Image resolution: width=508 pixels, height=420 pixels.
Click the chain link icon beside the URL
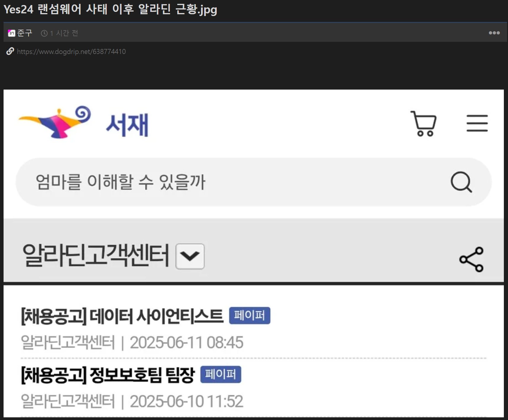[x=10, y=51]
